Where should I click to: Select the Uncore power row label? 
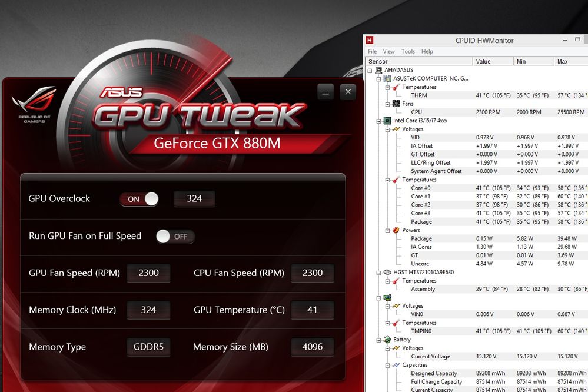tap(420, 264)
